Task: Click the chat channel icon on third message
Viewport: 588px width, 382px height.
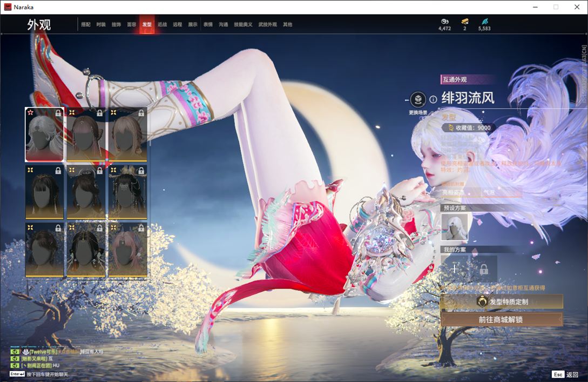Action: (15, 365)
